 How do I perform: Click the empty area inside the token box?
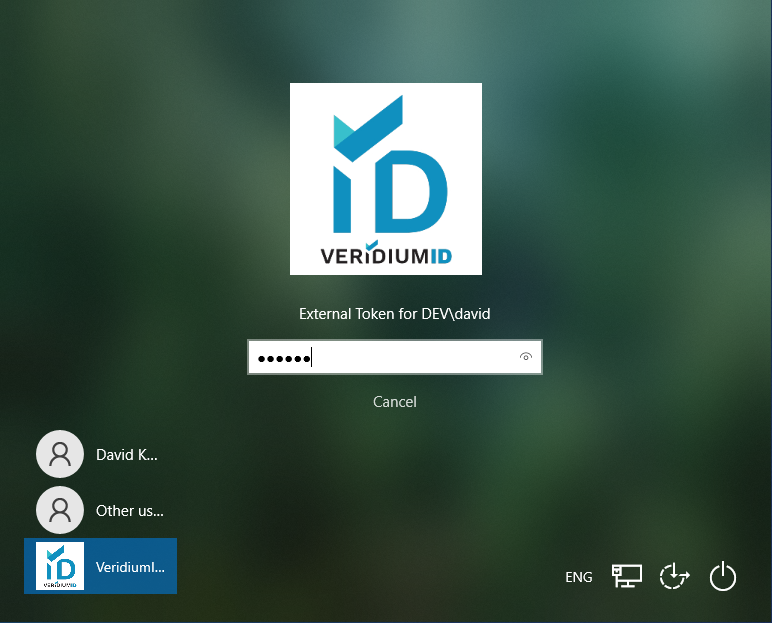(420, 357)
